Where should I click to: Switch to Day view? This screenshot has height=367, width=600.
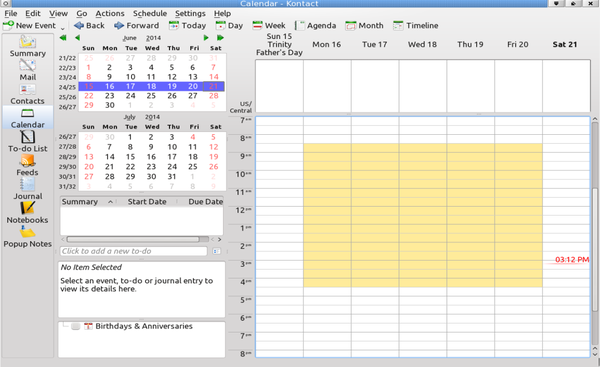coord(229,26)
